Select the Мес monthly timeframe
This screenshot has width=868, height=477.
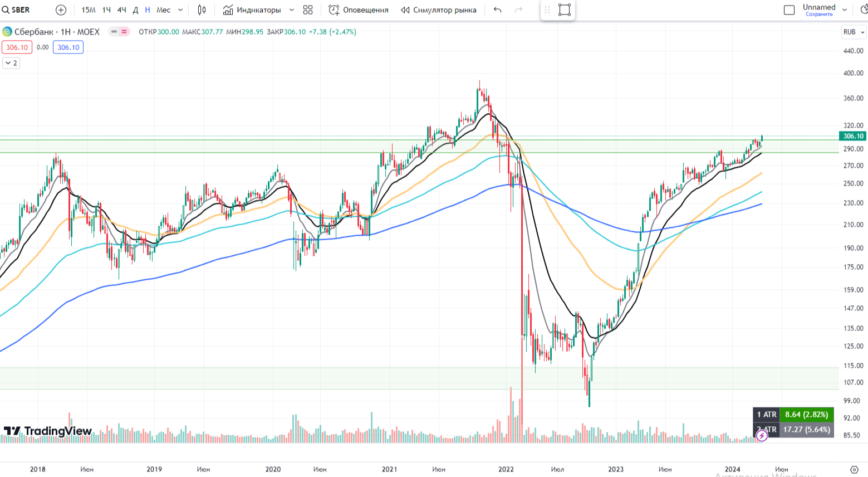pos(164,10)
